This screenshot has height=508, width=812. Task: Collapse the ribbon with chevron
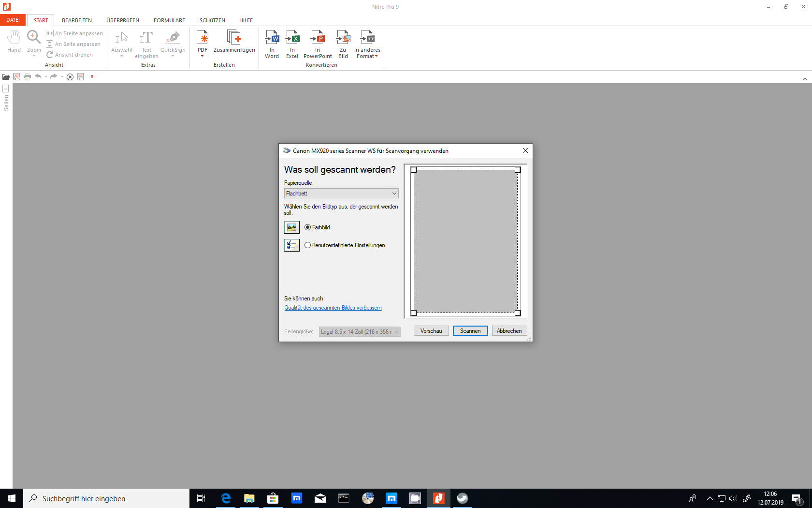tap(805, 78)
